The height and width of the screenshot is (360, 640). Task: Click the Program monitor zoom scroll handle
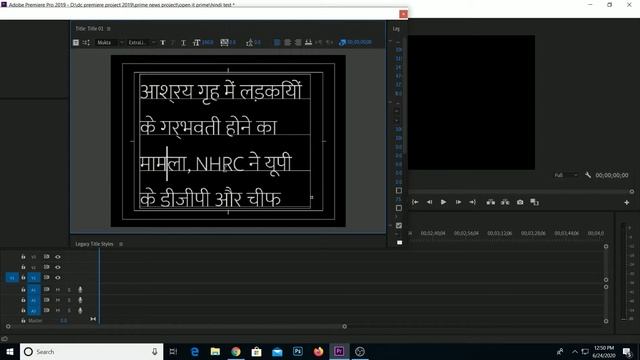click(x=631, y=191)
